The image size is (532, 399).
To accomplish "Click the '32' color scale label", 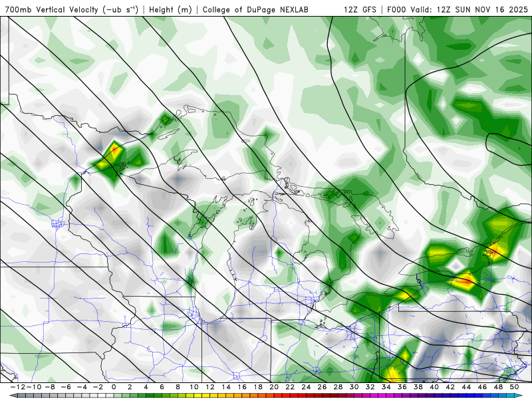I will [370, 387].
